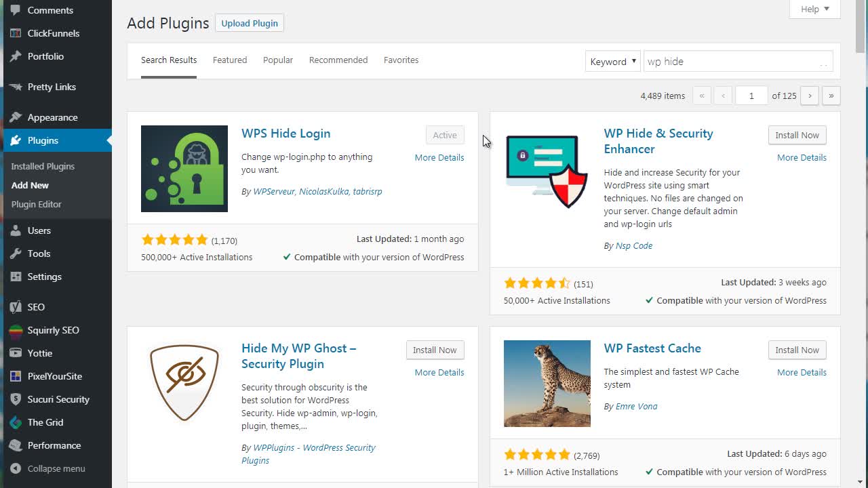Open More Details for WP Fastest Cache

(x=802, y=372)
